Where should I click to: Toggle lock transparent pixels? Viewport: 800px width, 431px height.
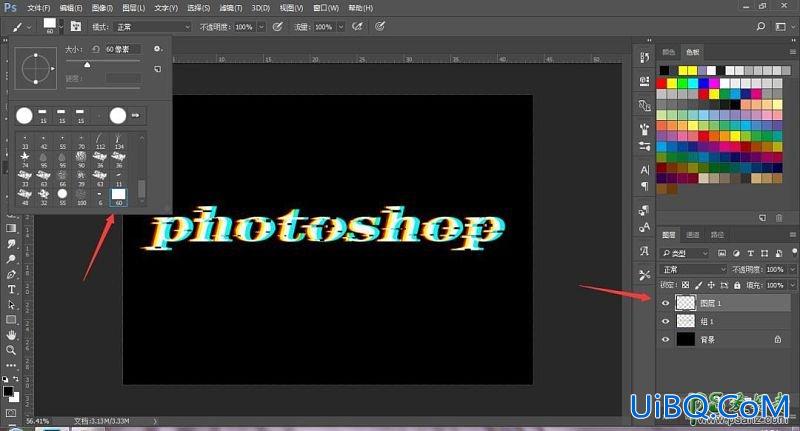(x=685, y=285)
